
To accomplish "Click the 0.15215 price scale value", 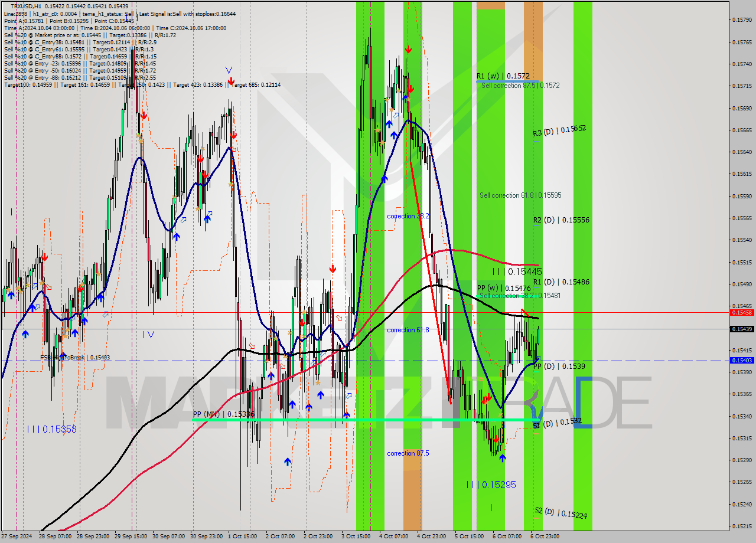I will click(741, 526).
